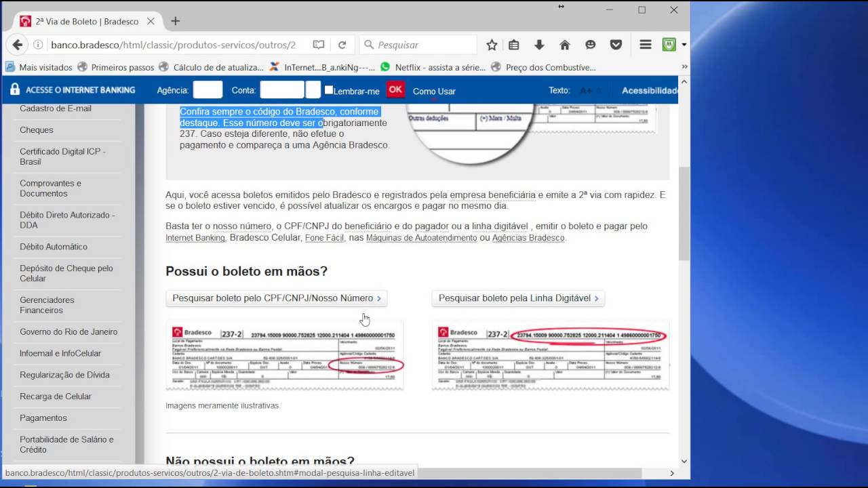Open the Pocket icon in the toolbar
Viewport: 868px width, 488px height.
pos(616,45)
